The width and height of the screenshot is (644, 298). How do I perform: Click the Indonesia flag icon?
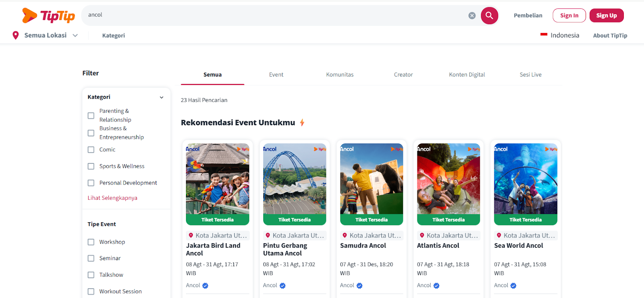pos(544,35)
